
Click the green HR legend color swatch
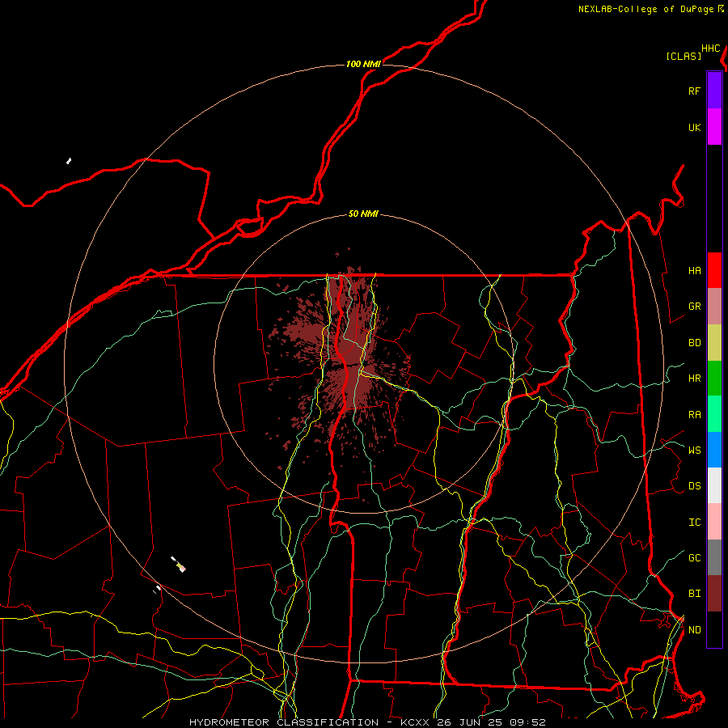pos(714,379)
